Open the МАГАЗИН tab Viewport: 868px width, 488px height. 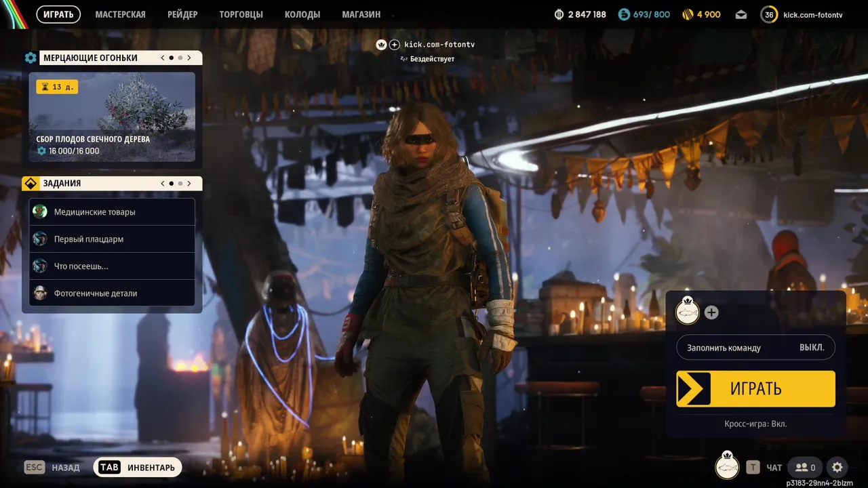click(x=361, y=14)
